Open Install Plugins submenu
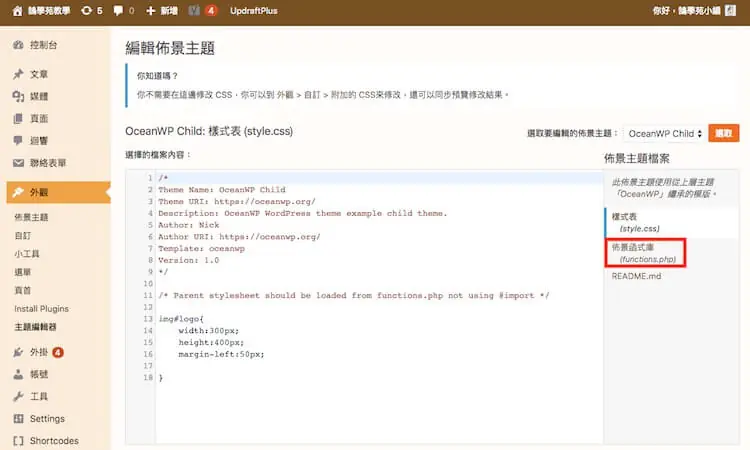Viewport: 750px width, 450px height. tap(41, 309)
